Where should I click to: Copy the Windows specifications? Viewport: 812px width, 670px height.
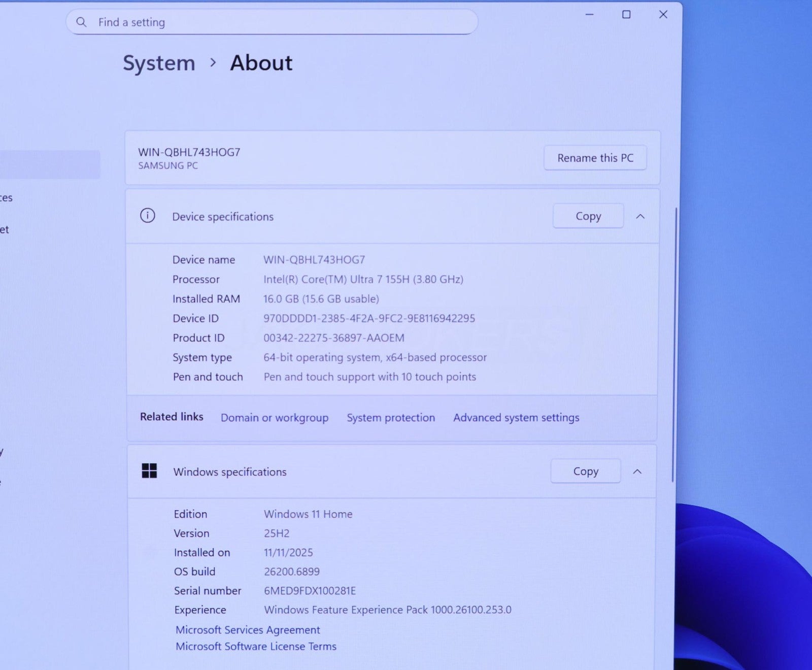click(585, 472)
